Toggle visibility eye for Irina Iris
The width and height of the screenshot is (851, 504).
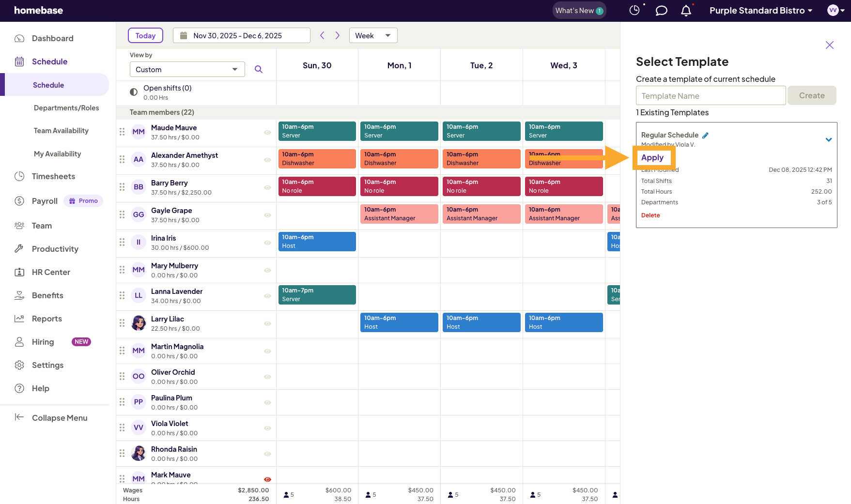267,243
